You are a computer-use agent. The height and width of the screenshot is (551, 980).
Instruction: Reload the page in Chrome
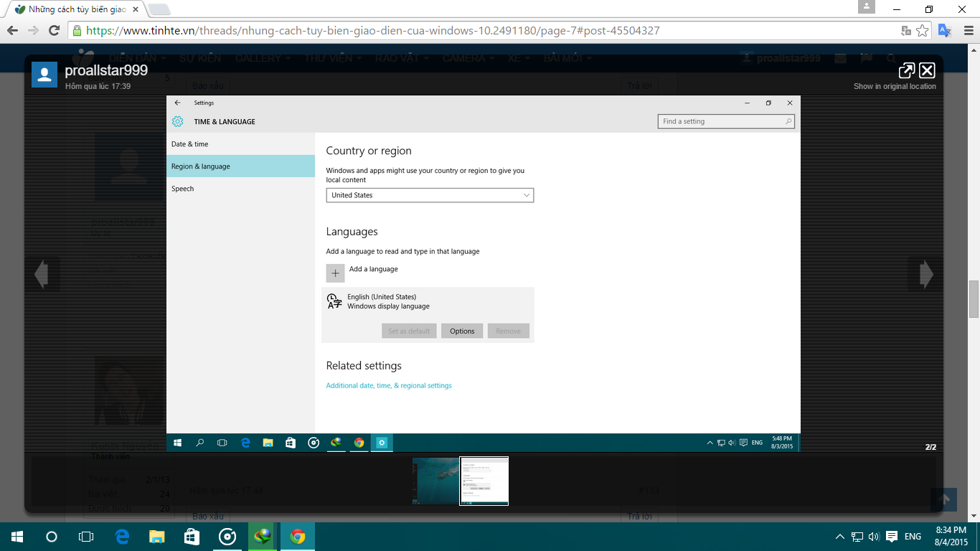(x=54, y=31)
